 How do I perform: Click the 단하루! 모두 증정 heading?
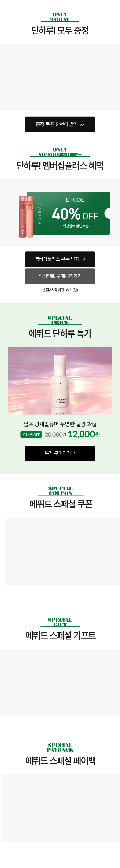pyautogui.click(x=60, y=30)
